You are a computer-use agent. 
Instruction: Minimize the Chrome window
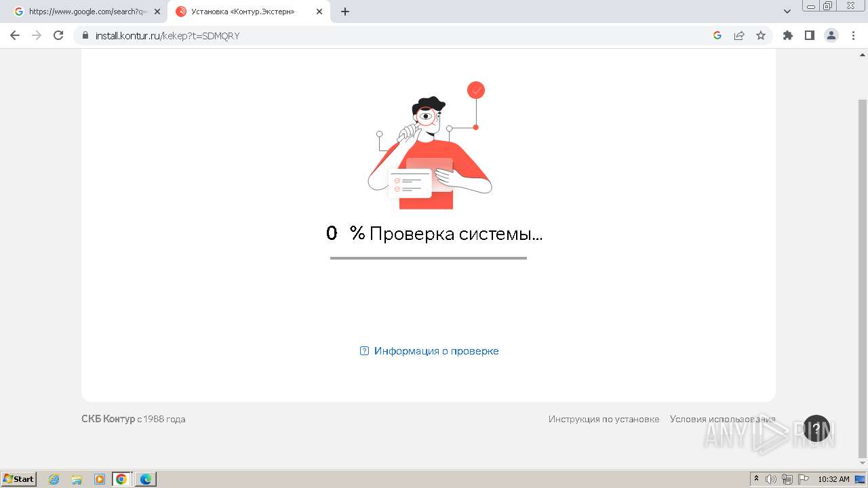click(810, 5)
